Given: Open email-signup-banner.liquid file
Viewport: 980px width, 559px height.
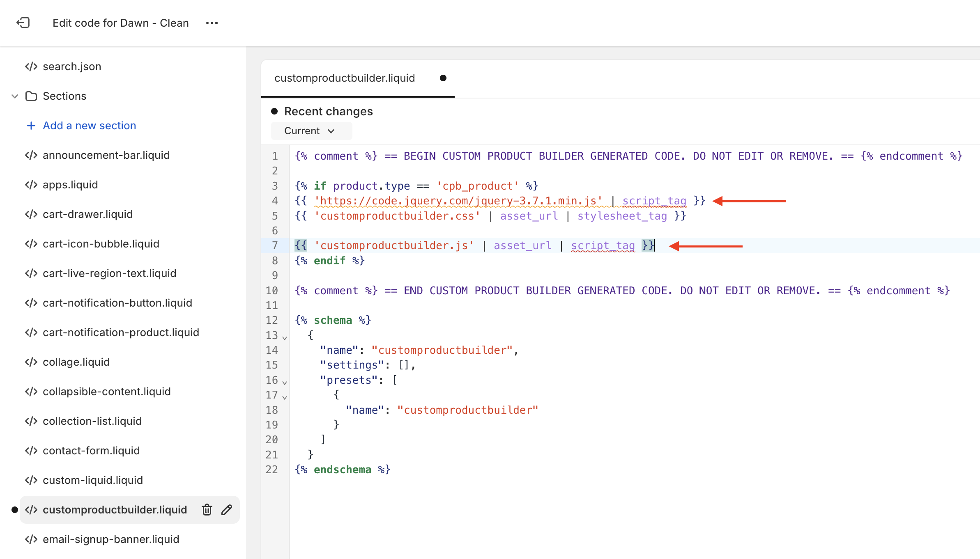Looking at the screenshot, I should coord(111,539).
